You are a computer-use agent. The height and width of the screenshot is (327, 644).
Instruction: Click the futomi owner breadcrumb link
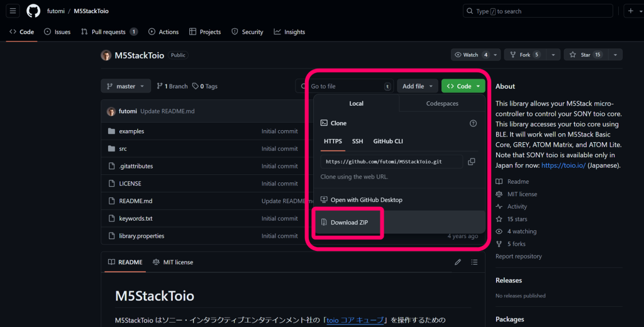coord(56,11)
